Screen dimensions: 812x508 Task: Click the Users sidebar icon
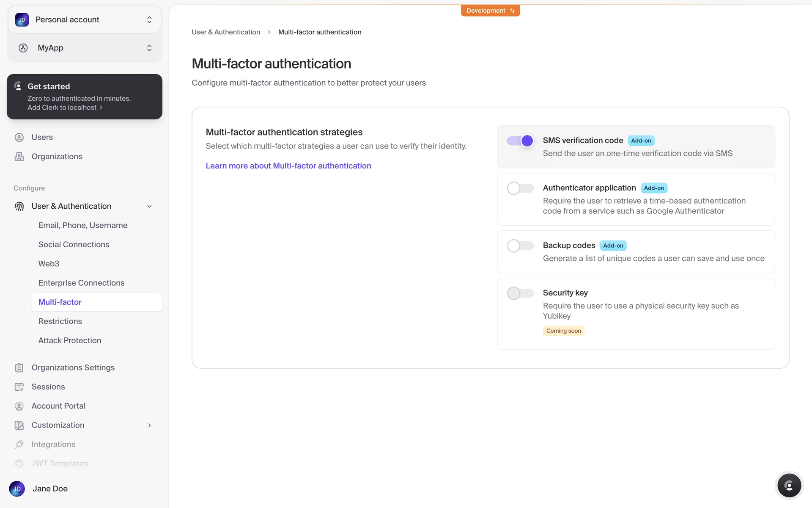pyautogui.click(x=19, y=137)
